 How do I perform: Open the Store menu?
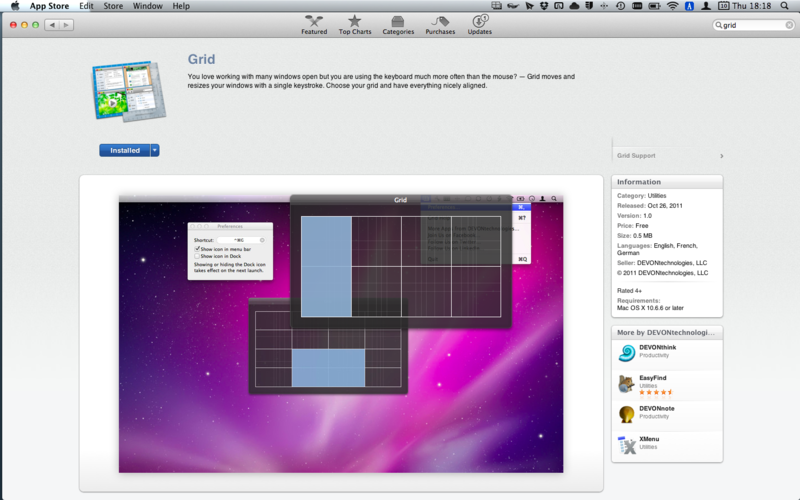pyautogui.click(x=113, y=6)
